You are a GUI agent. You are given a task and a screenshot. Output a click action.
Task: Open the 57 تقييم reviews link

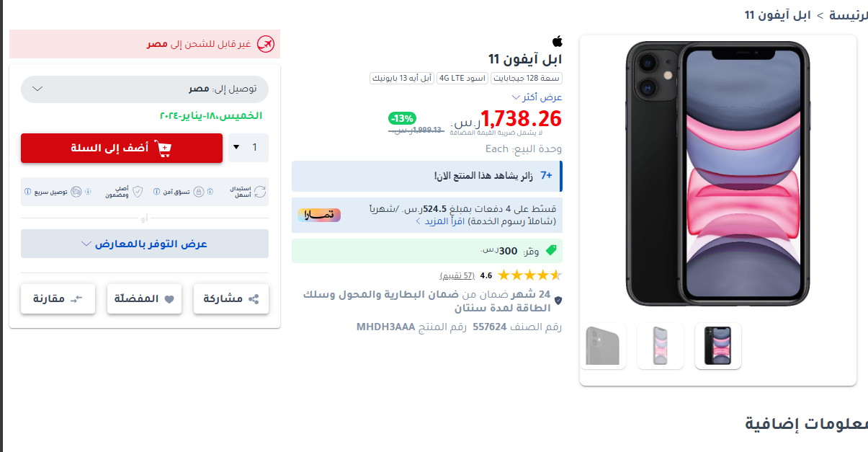pyautogui.click(x=457, y=275)
